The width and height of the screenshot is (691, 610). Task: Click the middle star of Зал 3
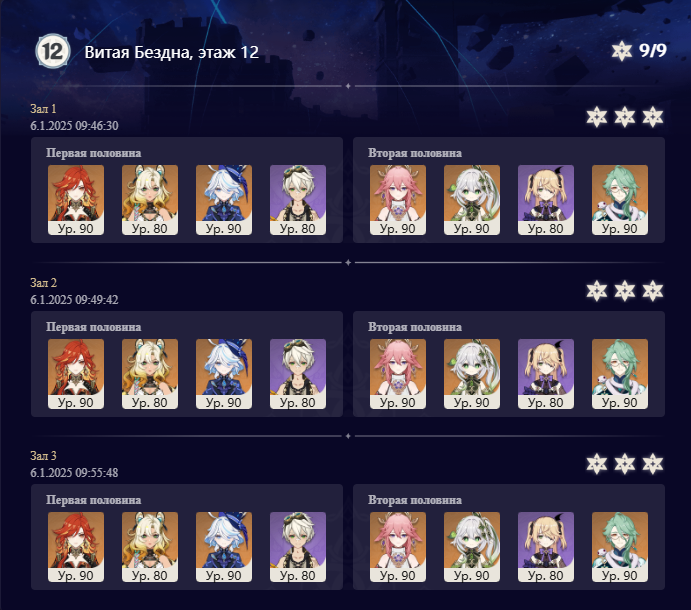pyautogui.click(x=625, y=464)
